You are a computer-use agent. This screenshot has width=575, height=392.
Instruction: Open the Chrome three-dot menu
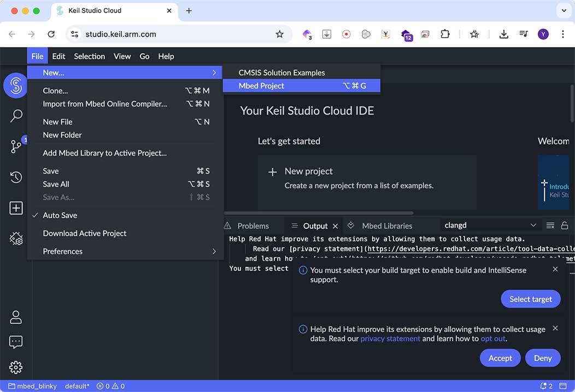click(x=562, y=34)
